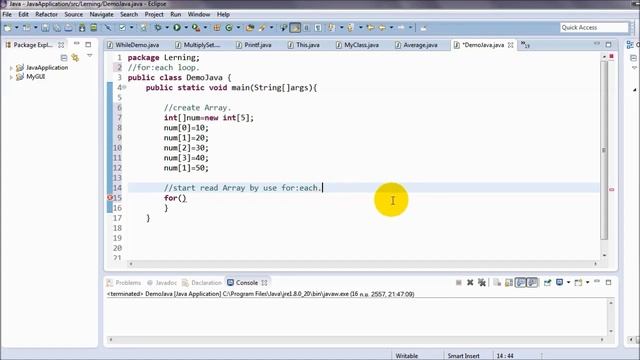Viewport: 640px width, 360px height.
Task: Open the Window menu
Action: click(199, 14)
